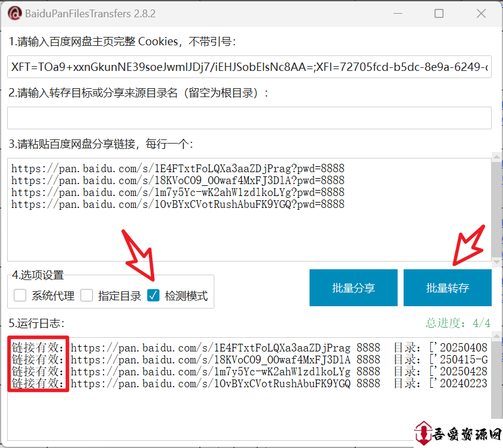The height and width of the screenshot is (448, 503).
Task: Click the 4.选项设置 group label
Action: 38,275
